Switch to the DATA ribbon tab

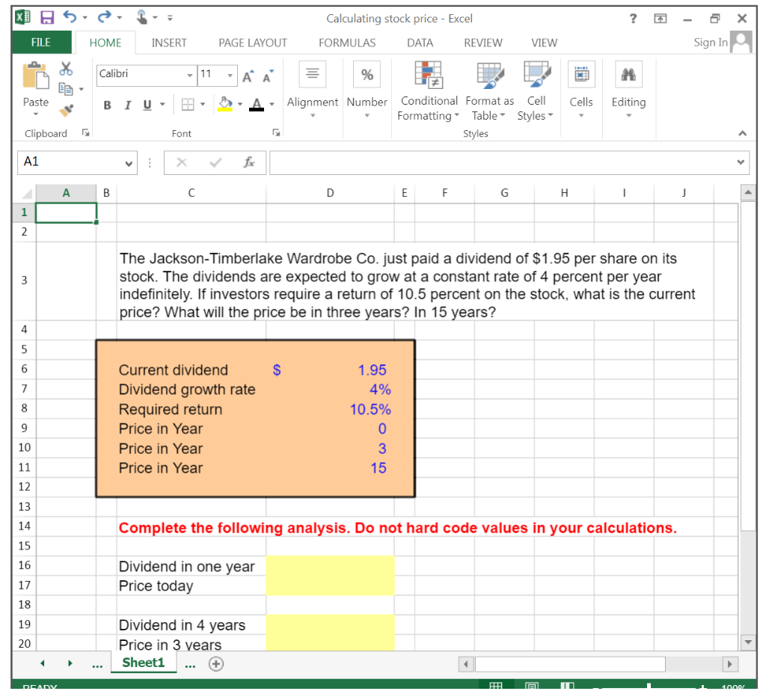click(420, 43)
